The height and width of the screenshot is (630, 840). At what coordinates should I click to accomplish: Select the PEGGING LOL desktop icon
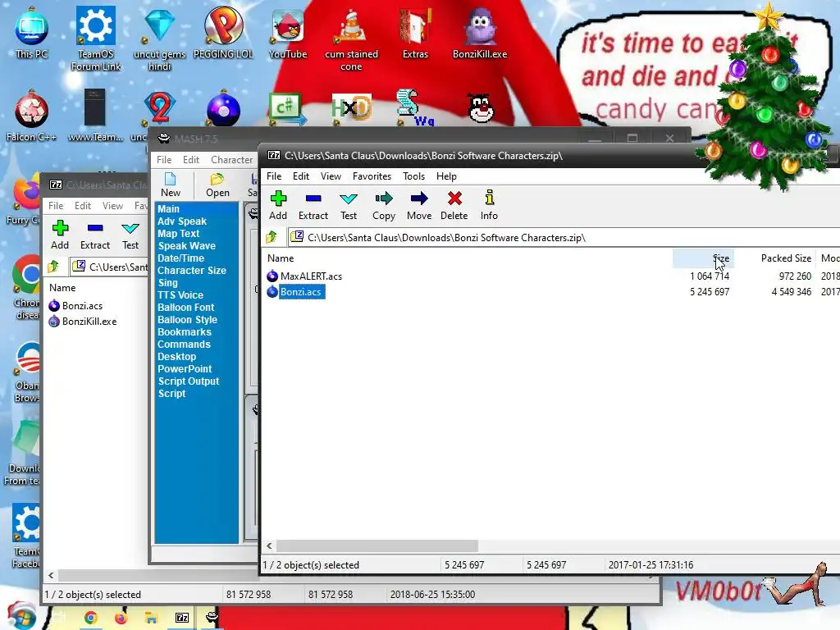[x=223, y=33]
